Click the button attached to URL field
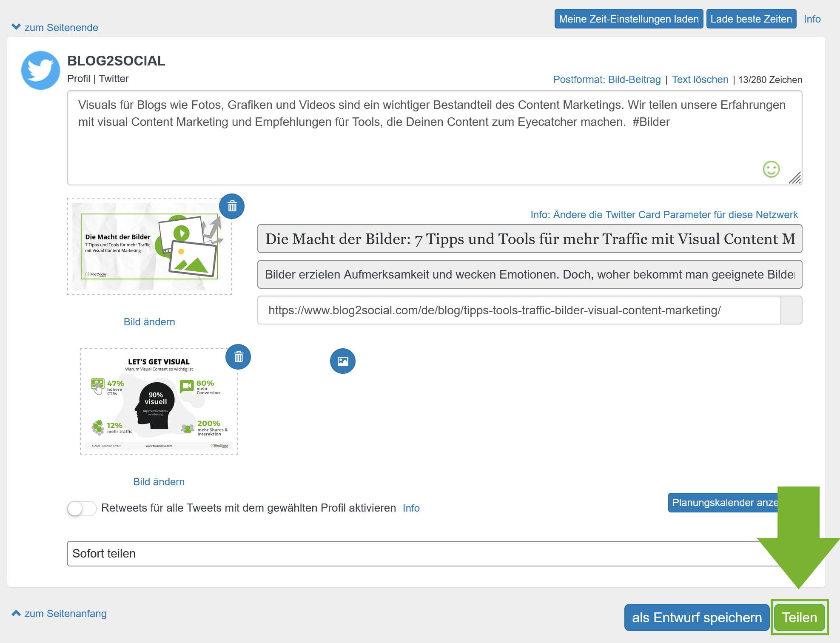Viewport: 840px width, 643px height. pyautogui.click(x=792, y=310)
